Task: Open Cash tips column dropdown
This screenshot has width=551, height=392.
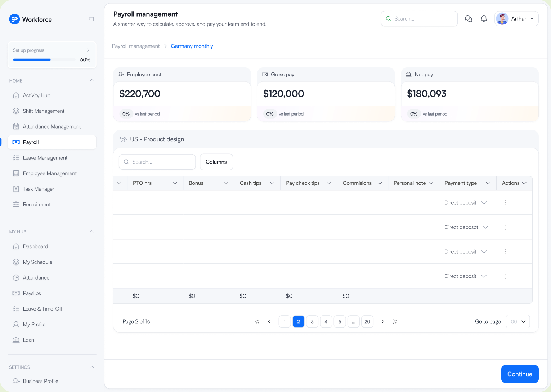Action: [272, 183]
